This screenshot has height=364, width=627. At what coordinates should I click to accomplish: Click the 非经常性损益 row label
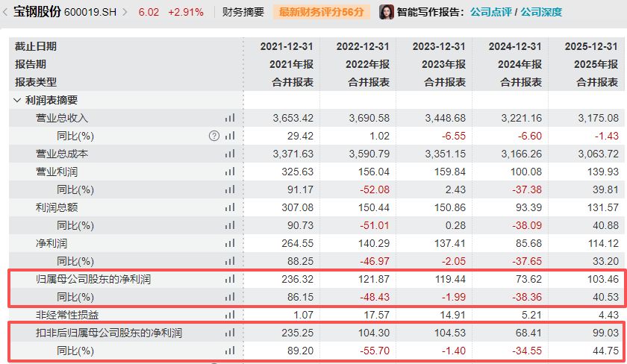[66, 315]
